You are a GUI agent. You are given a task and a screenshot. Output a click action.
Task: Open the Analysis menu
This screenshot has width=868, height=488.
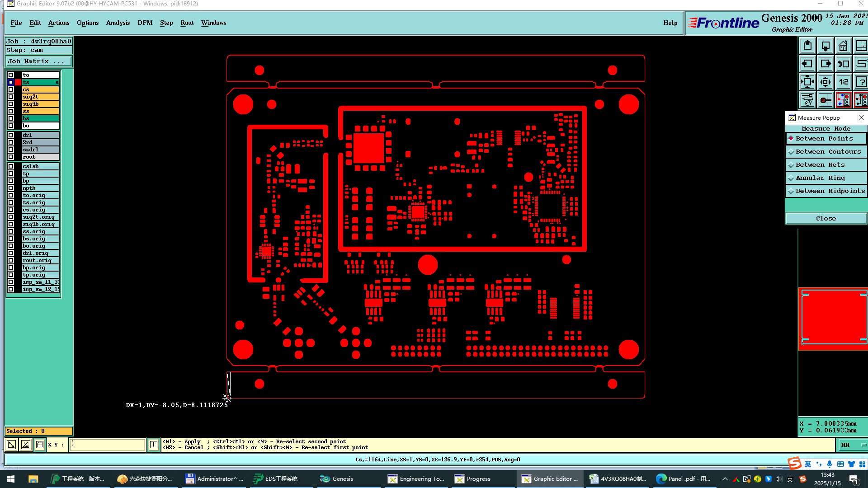pos(118,23)
